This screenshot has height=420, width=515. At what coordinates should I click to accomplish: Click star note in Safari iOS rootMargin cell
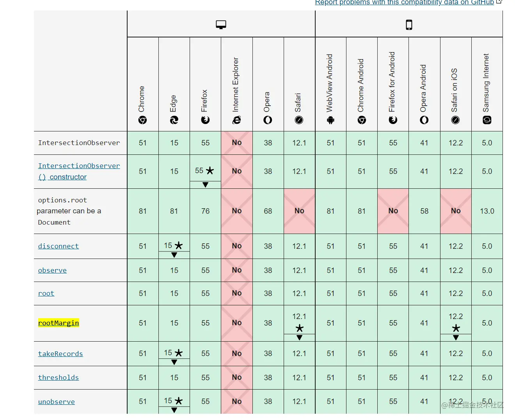(x=456, y=328)
